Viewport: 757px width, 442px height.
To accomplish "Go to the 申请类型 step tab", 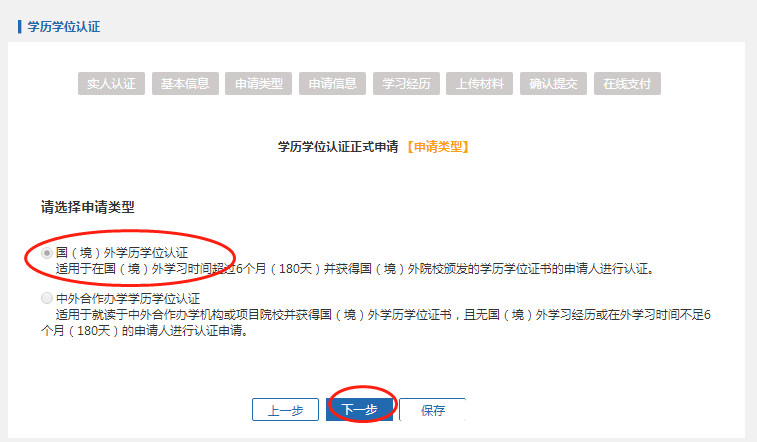I will pos(258,83).
